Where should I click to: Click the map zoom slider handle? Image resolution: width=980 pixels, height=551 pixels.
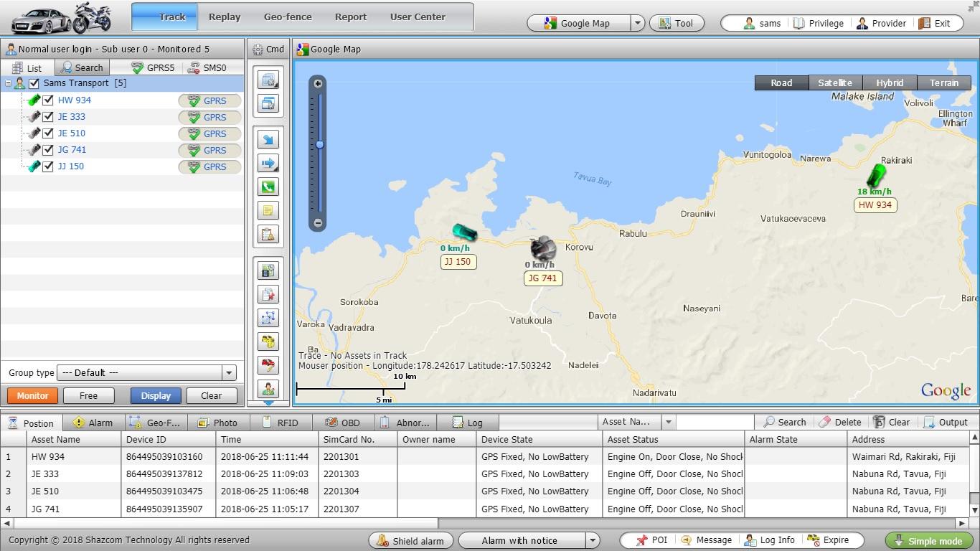[x=320, y=145]
